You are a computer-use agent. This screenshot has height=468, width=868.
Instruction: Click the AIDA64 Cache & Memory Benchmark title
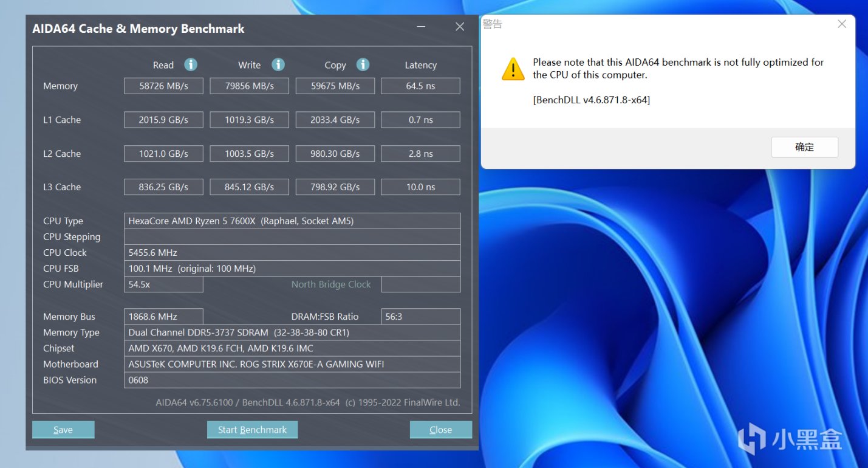(138, 29)
